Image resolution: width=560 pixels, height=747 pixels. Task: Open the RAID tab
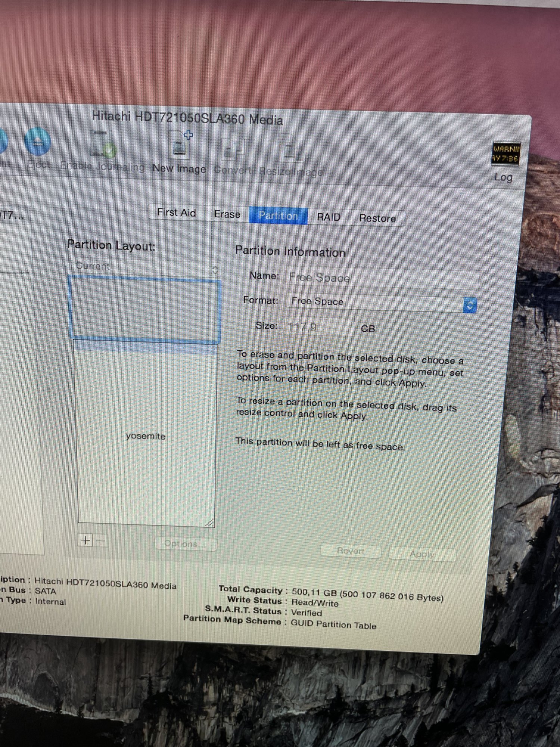(329, 217)
